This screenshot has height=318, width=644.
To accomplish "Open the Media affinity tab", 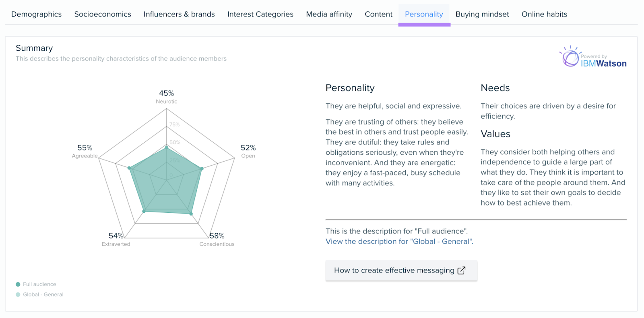I will [329, 14].
